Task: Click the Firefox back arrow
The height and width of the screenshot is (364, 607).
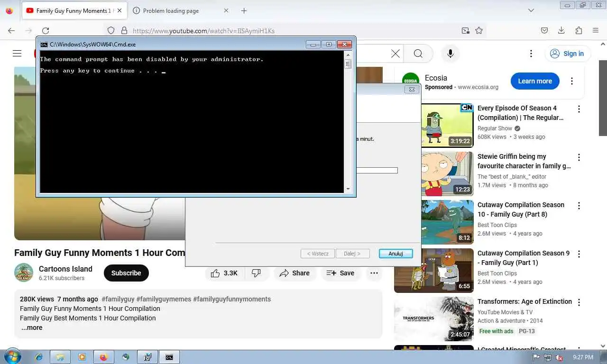Action: coord(11,30)
